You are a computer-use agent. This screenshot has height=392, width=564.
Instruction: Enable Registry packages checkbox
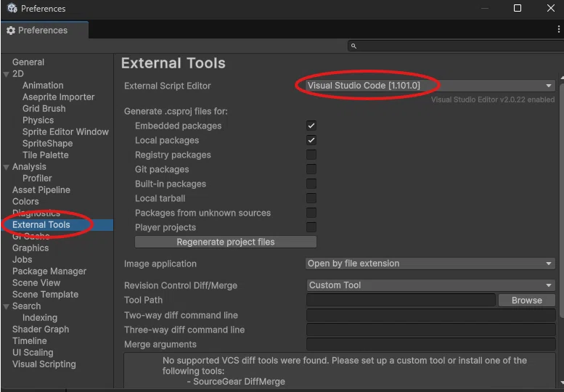coord(311,155)
